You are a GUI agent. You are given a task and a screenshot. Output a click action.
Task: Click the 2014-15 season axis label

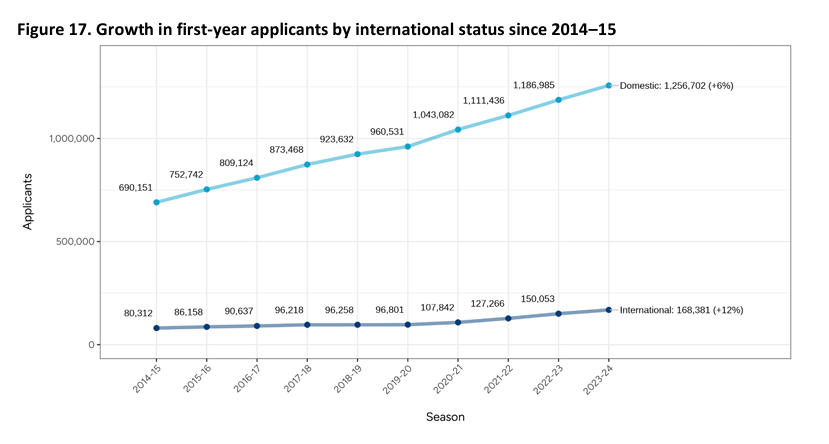pyautogui.click(x=146, y=378)
